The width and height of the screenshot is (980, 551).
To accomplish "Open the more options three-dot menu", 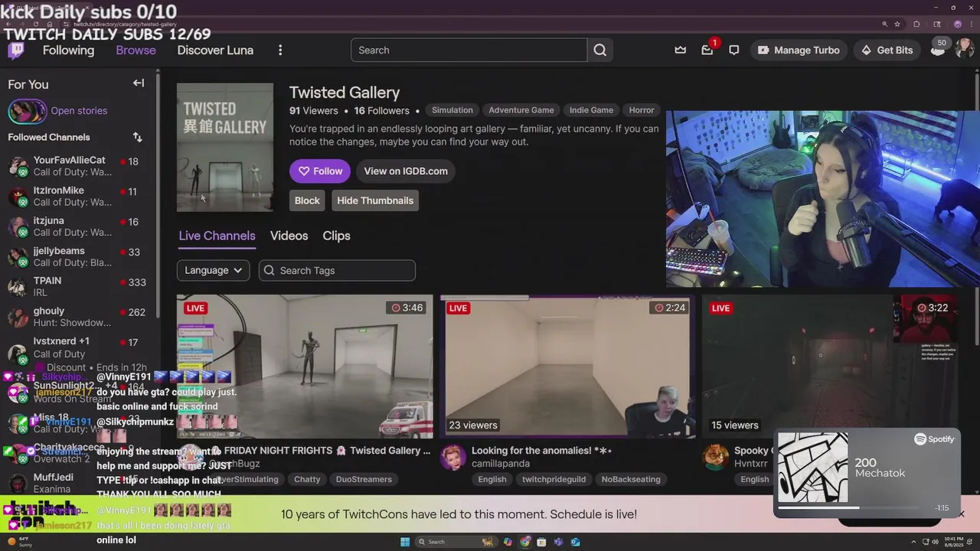I will pyautogui.click(x=280, y=50).
